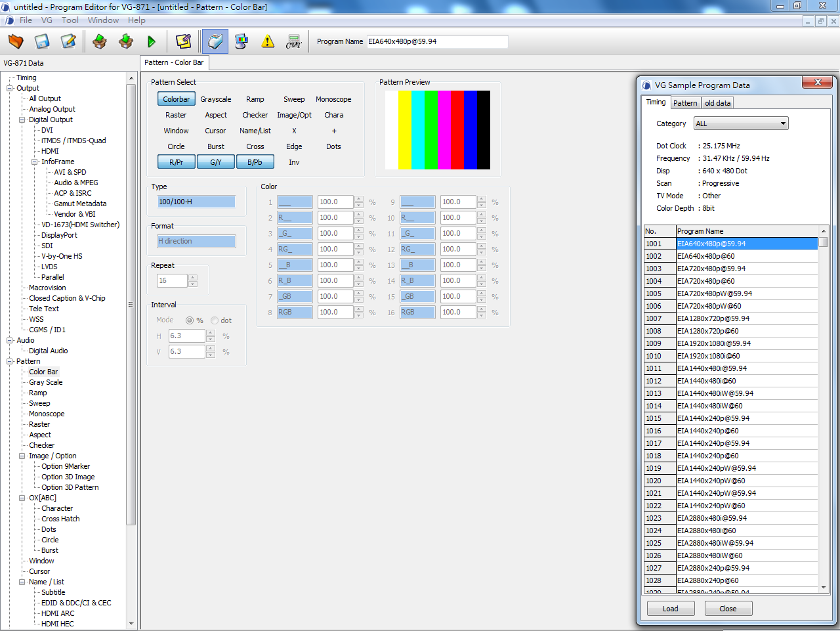Image resolution: width=840 pixels, height=631 pixels.
Task: Select Closed Caption & V-Chip tree item
Action: [x=67, y=298]
